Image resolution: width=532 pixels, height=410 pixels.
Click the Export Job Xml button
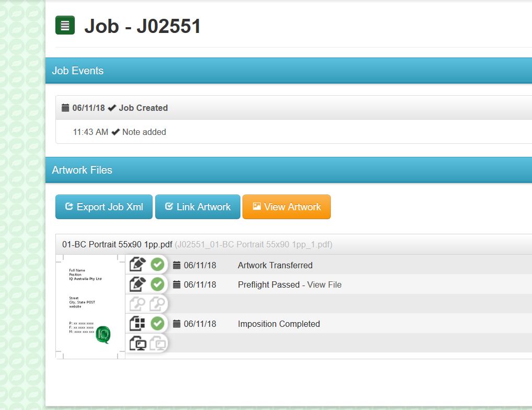click(104, 207)
